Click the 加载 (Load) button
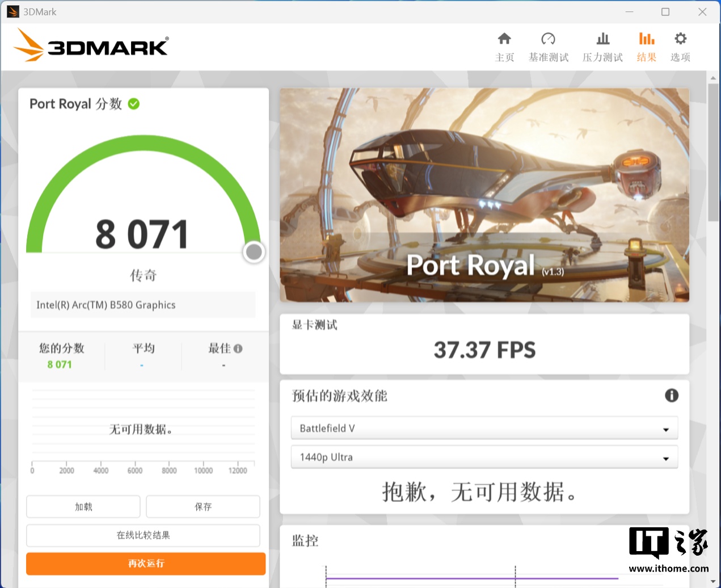The image size is (721, 588). [x=83, y=507]
